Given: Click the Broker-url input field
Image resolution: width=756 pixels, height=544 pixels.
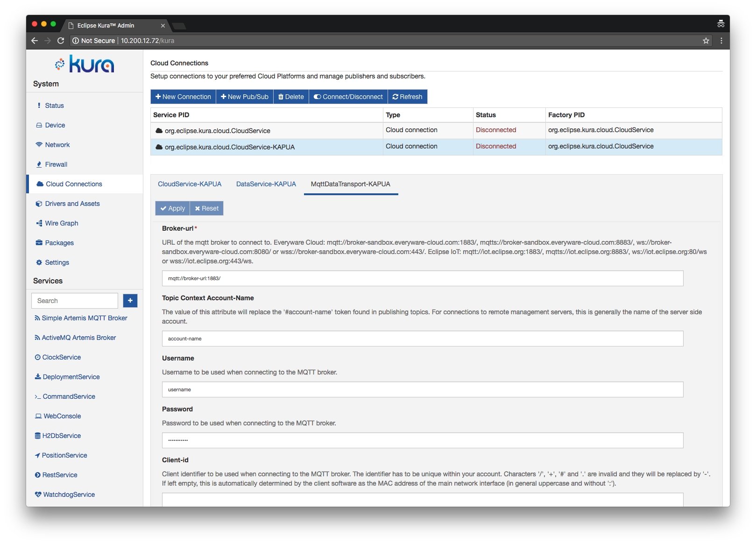Looking at the screenshot, I should [423, 278].
